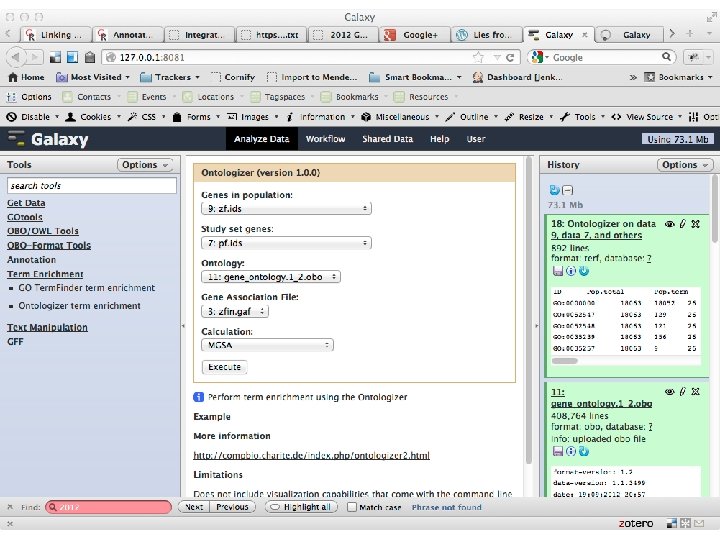The image size is (720, 540).
Task: Select GO TermFinder term enrichment tool
Action: pos(87,288)
